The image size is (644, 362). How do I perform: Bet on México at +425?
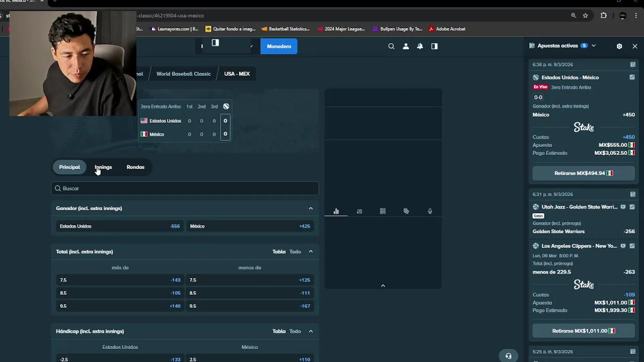pyautogui.click(x=250, y=226)
